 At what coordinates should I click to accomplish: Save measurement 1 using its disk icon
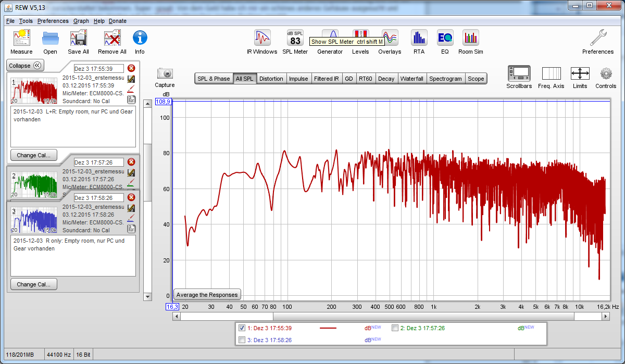point(131,79)
